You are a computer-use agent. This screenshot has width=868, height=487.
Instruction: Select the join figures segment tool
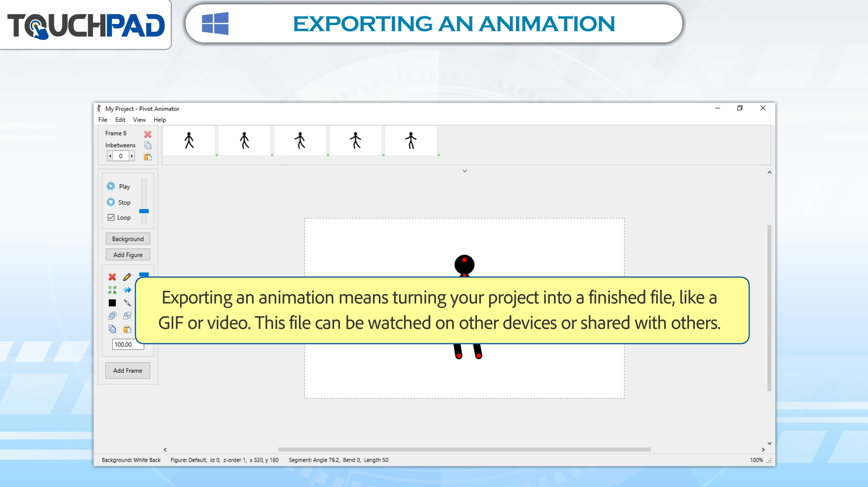(x=127, y=303)
